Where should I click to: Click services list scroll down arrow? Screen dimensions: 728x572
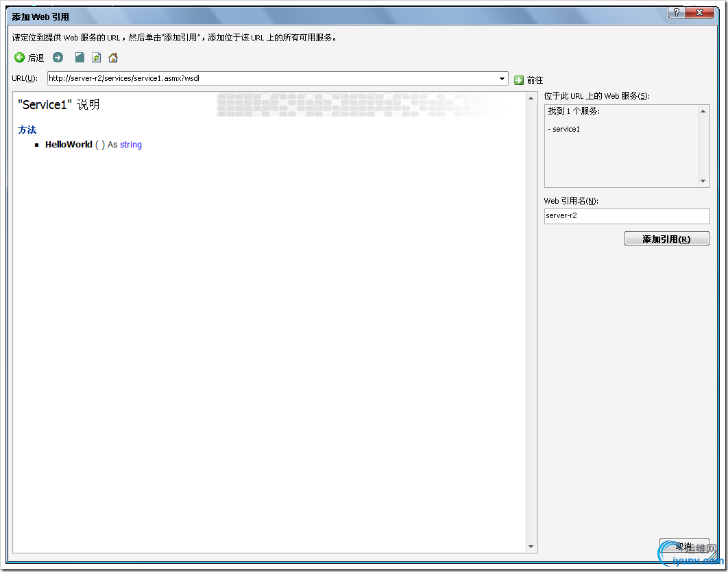coord(703,181)
